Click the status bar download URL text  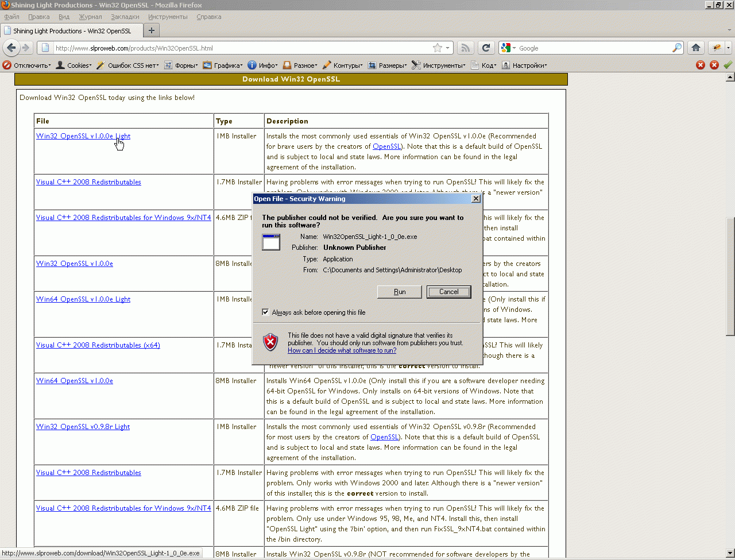coord(101,553)
